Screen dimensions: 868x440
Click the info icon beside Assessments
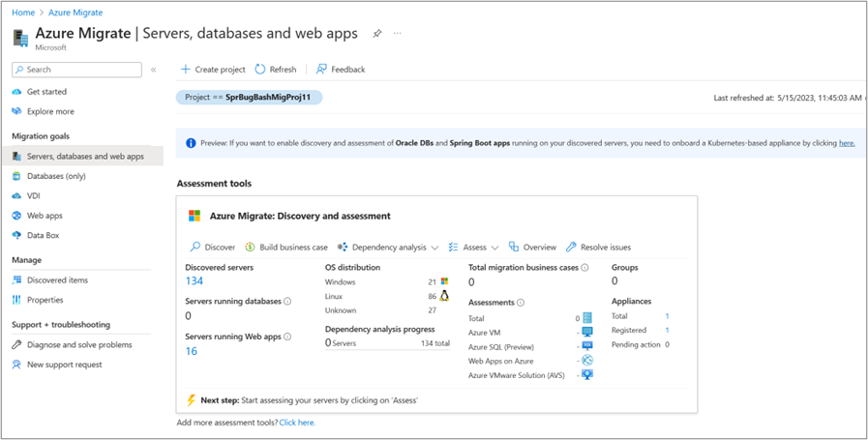pos(522,303)
